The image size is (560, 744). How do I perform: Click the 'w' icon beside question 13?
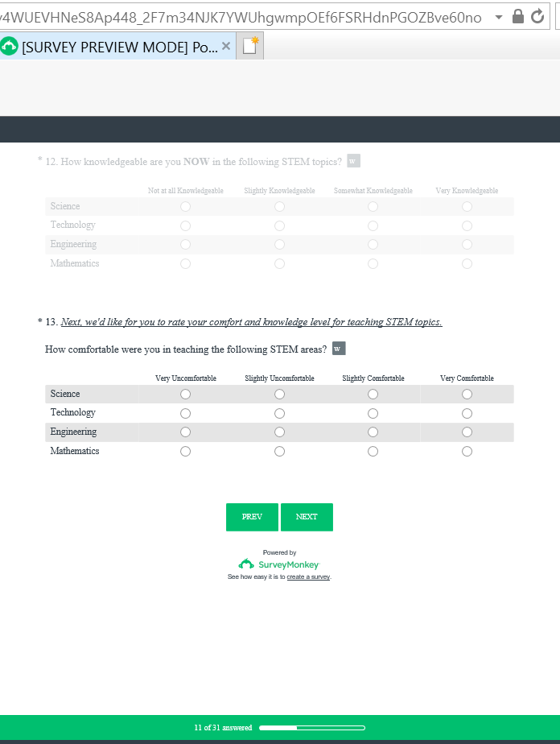tap(339, 349)
